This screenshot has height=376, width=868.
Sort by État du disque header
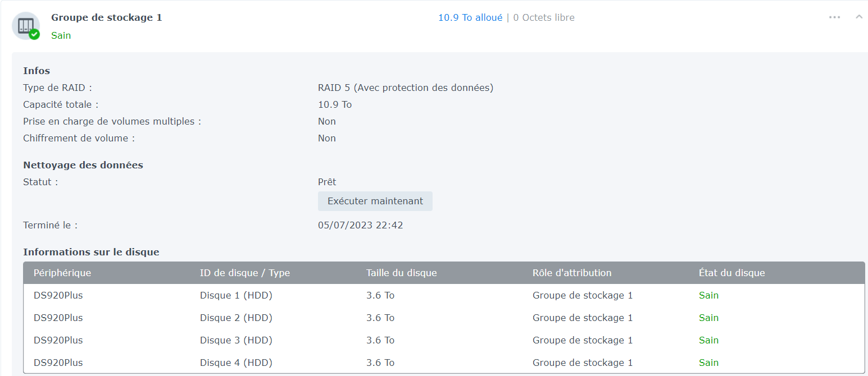coord(731,273)
